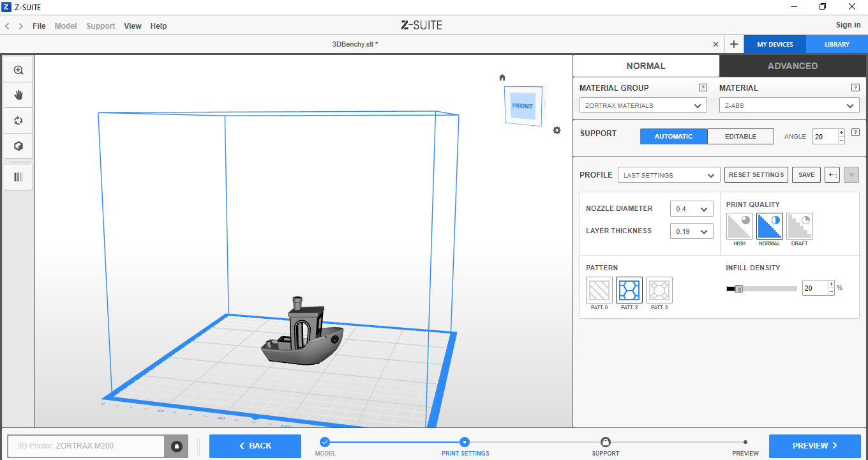The image size is (868, 460).
Task: Click the Model step checkmark circle
Action: pos(325,441)
